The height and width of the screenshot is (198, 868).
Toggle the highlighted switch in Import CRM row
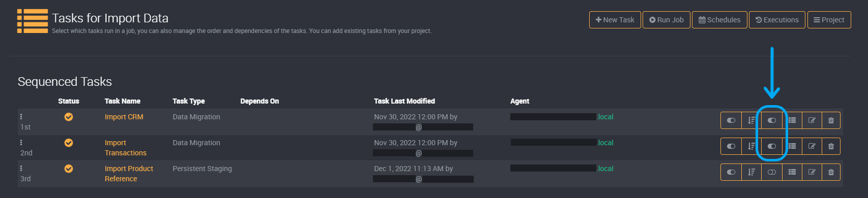click(772, 120)
